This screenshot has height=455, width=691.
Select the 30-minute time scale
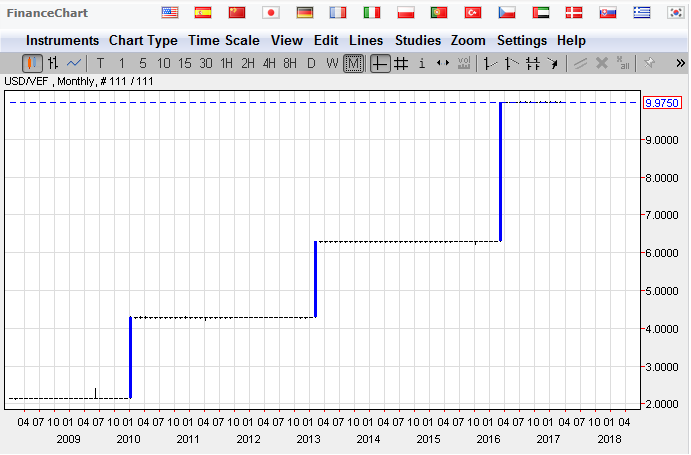click(206, 64)
